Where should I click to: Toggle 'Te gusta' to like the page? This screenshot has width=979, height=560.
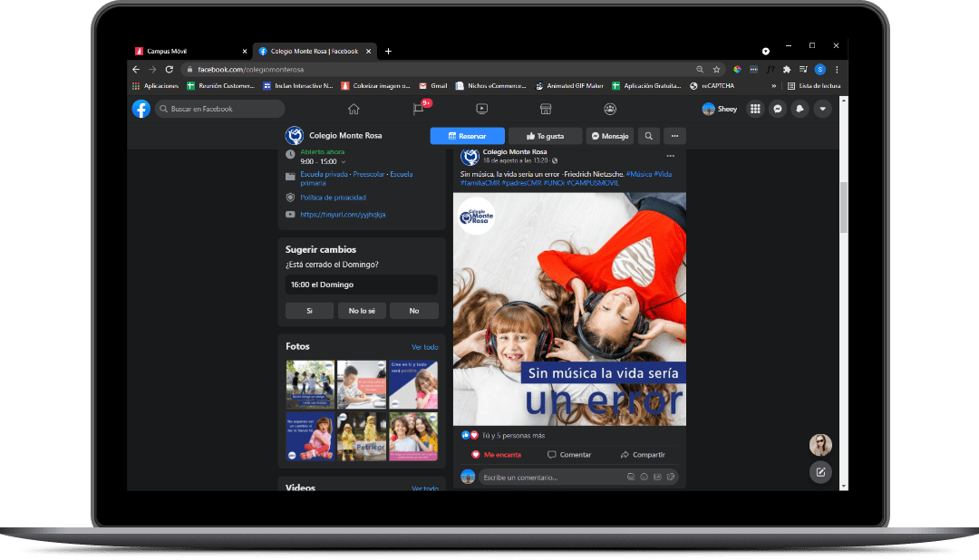click(x=545, y=136)
